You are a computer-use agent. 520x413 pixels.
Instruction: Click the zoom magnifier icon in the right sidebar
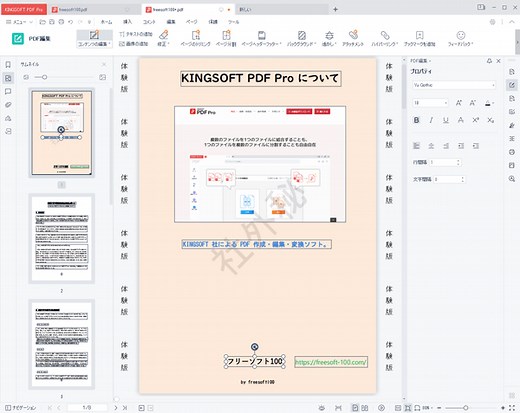click(512, 179)
